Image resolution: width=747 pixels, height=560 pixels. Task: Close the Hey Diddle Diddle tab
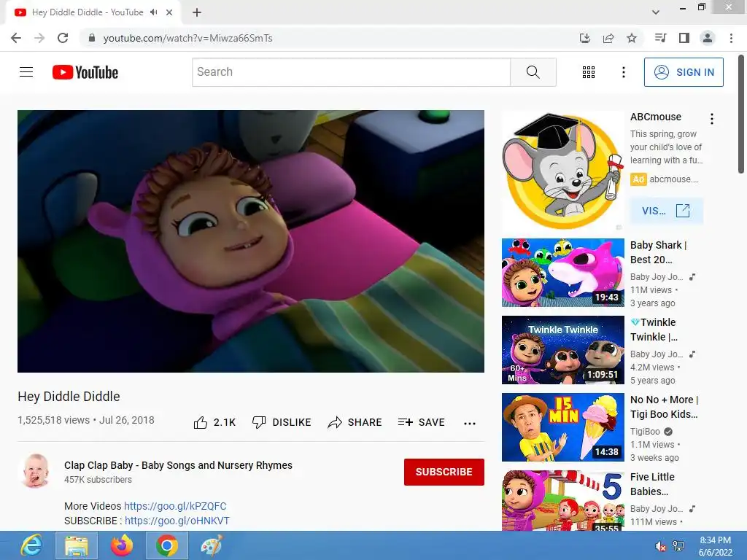(x=169, y=12)
